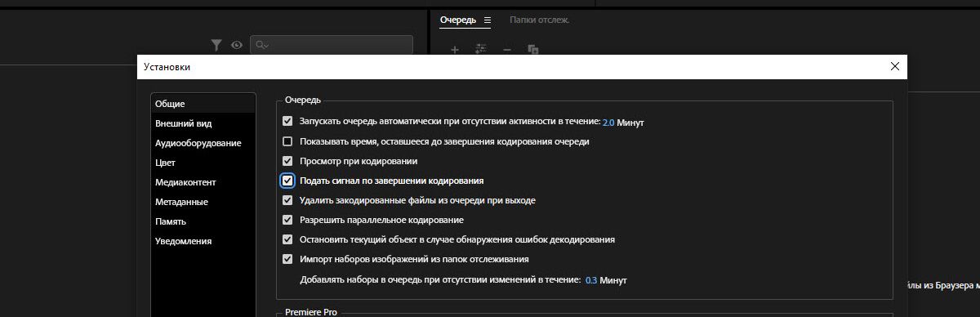Toggle Подать сигнал по завершении кодирования checkbox
Screen dimensions: 980x317
(287, 181)
